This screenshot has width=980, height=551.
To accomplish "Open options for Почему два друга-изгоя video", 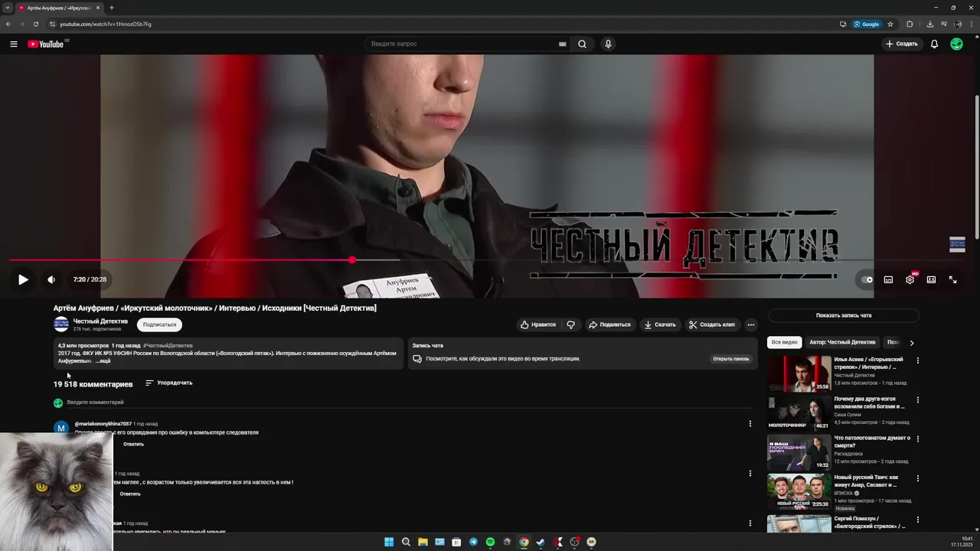I will pos(918,399).
